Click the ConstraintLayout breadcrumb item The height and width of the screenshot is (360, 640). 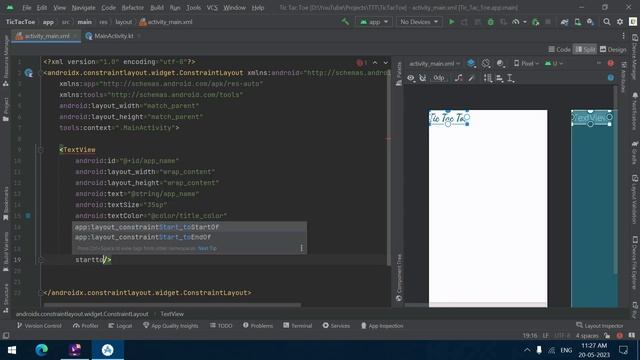(82, 314)
